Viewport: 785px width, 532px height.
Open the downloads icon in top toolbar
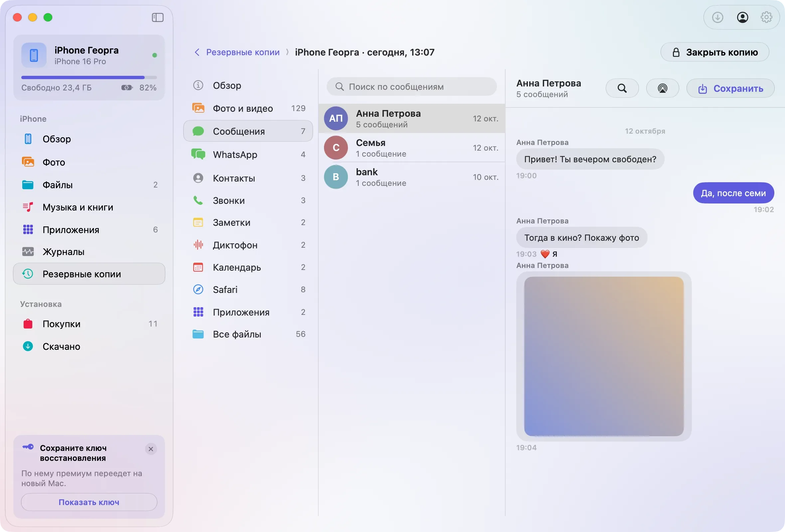pos(717,17)
